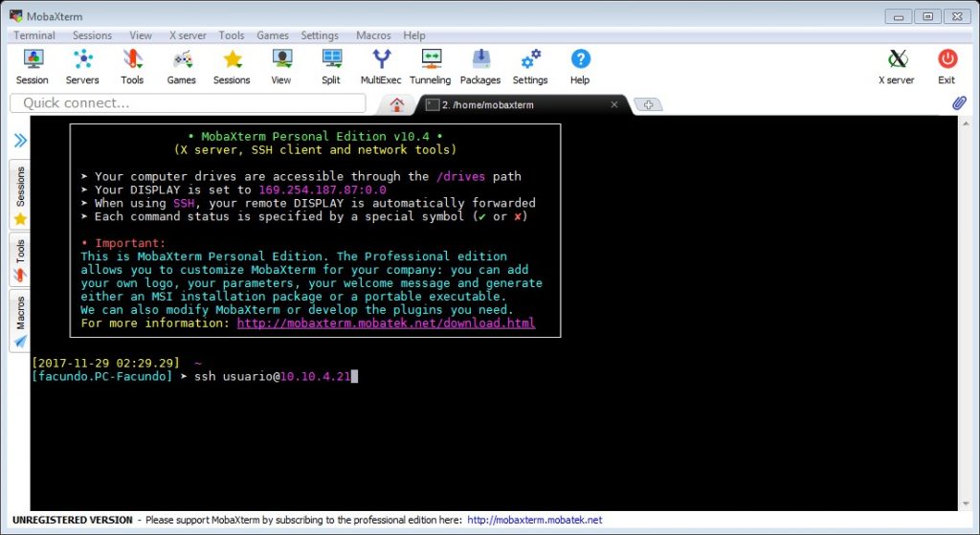Open the Sessions vertical side tab

tap(20, 194)
